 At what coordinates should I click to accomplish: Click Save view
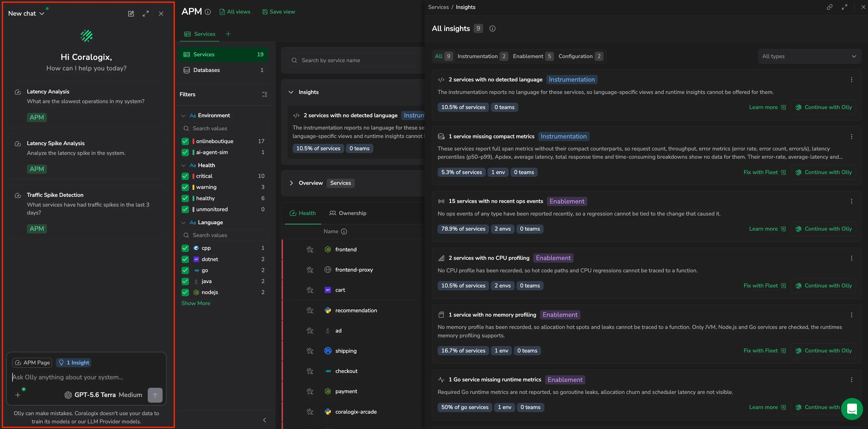(x=279, y=12)
